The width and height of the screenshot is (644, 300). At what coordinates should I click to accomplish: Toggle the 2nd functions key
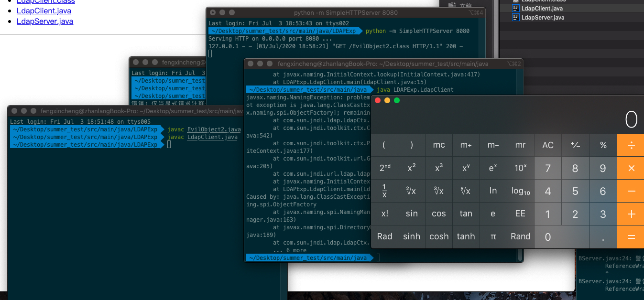[x=385, y=168]
